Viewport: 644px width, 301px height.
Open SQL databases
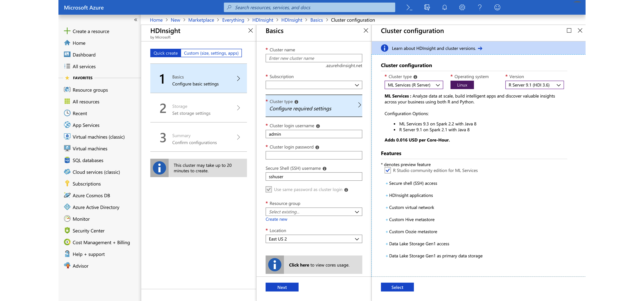[x=88, y=160]
